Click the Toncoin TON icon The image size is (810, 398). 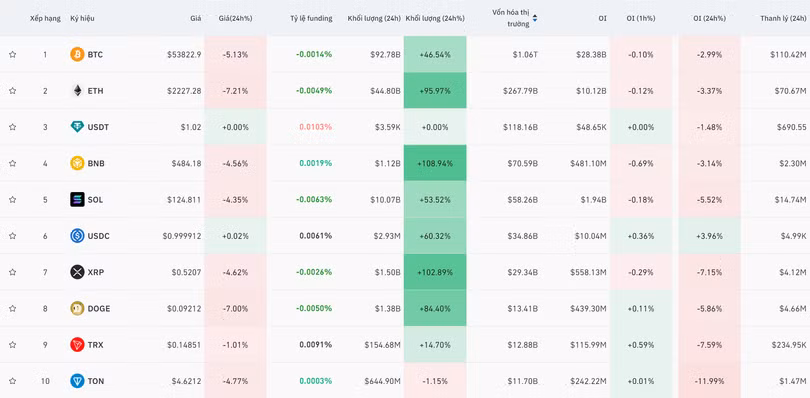coord(77,381)
